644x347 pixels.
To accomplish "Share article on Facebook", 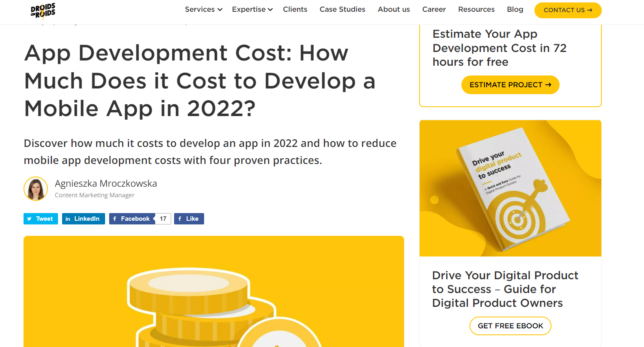I will click(x=132, y=219).
